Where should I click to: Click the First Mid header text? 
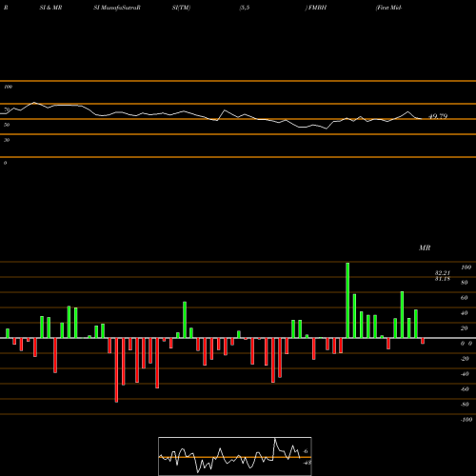pyautogui.click(x=389, y=8)
